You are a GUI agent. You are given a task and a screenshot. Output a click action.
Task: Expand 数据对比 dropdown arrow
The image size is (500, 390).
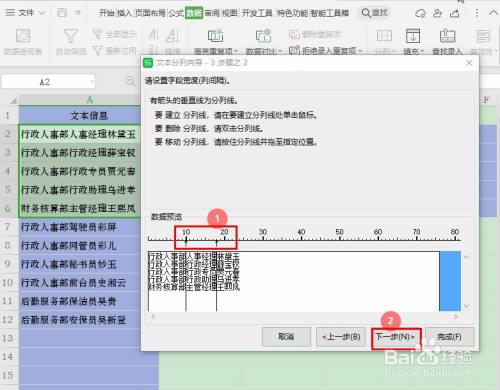pos(280,51)
